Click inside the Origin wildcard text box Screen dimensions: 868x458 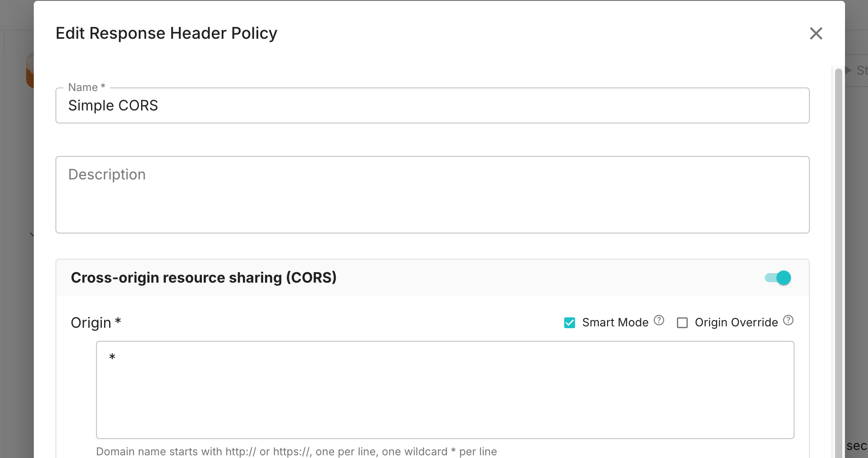pos(445,389)
